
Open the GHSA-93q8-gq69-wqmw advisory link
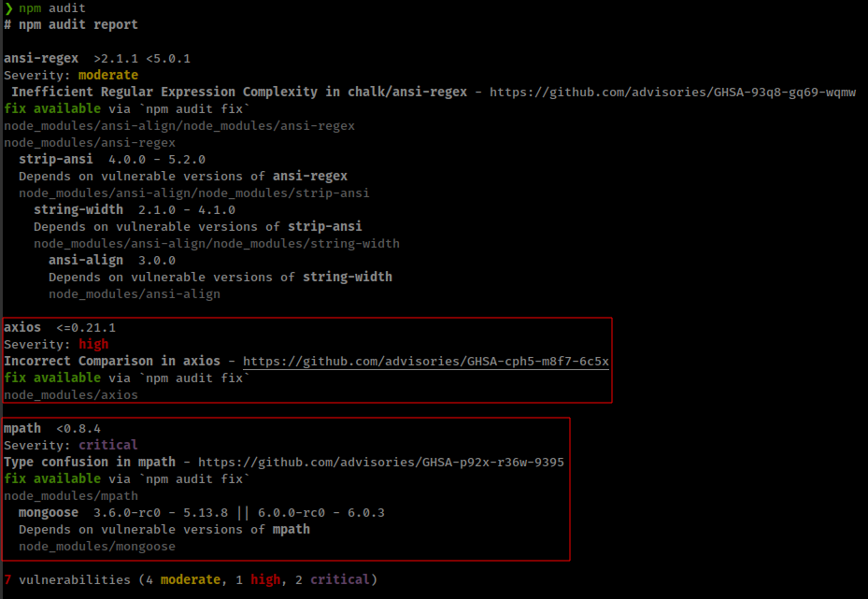(x=672, y=93)
